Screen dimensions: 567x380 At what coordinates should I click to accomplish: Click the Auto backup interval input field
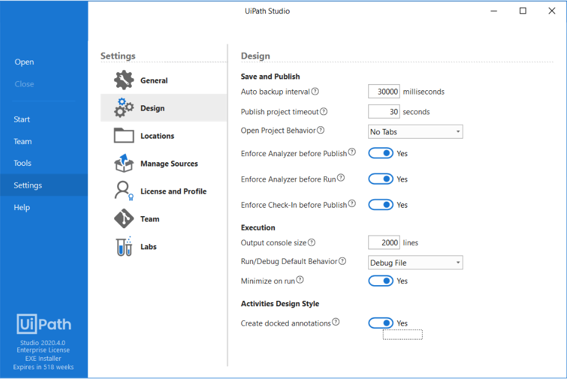tap(384, 91)
